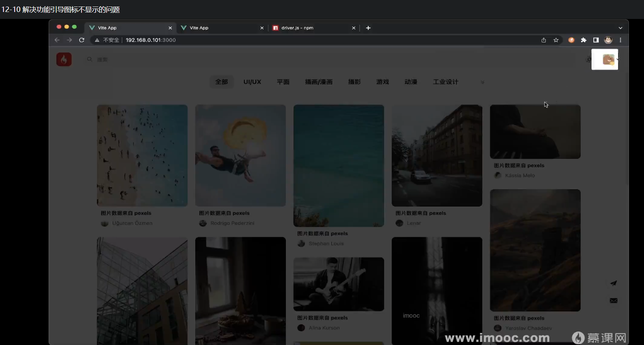Click author name Yaroslav Chaadaev
This screenshot has width=644, height=345.
click(x=529, y=328)
